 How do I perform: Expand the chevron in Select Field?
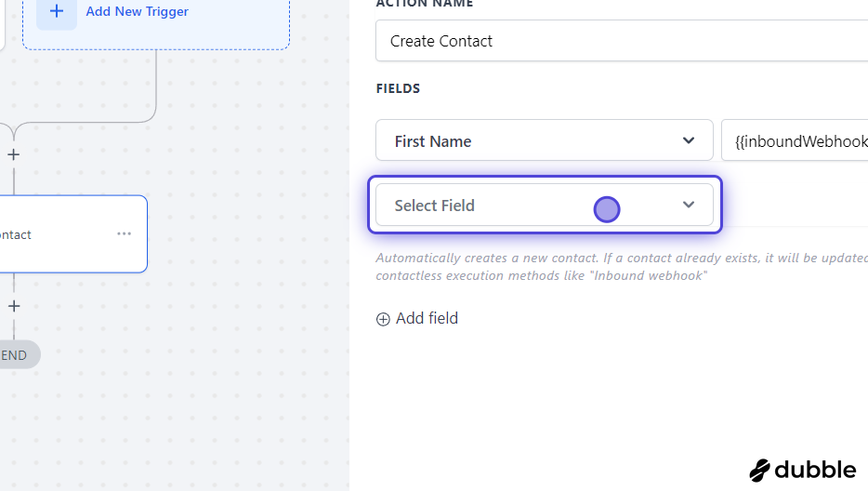coord(688,205)
